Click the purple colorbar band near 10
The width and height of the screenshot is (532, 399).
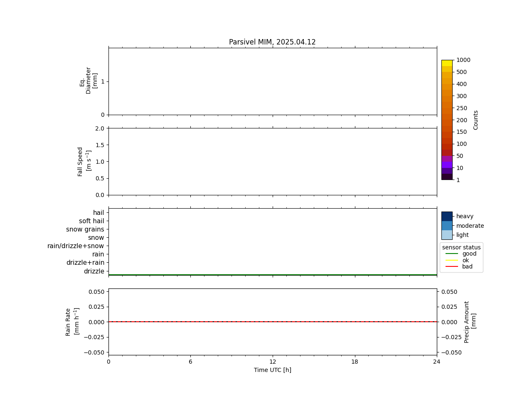(x=447, y=165)
